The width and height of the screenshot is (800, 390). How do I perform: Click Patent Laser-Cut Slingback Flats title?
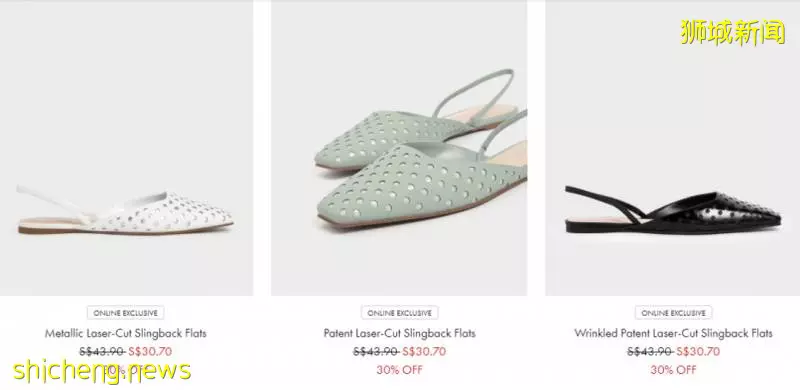pyautogui.click(x=399, y=333)
